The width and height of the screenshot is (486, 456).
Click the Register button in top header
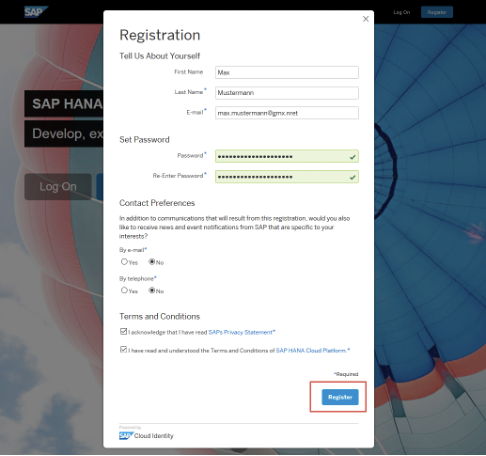point(437,12)
